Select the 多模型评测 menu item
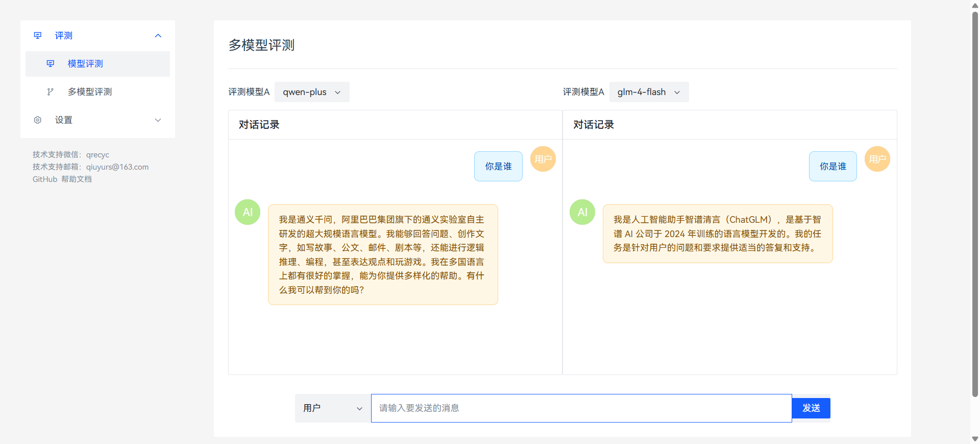Viewport: 980px width, 444px height. coord(97,92)
